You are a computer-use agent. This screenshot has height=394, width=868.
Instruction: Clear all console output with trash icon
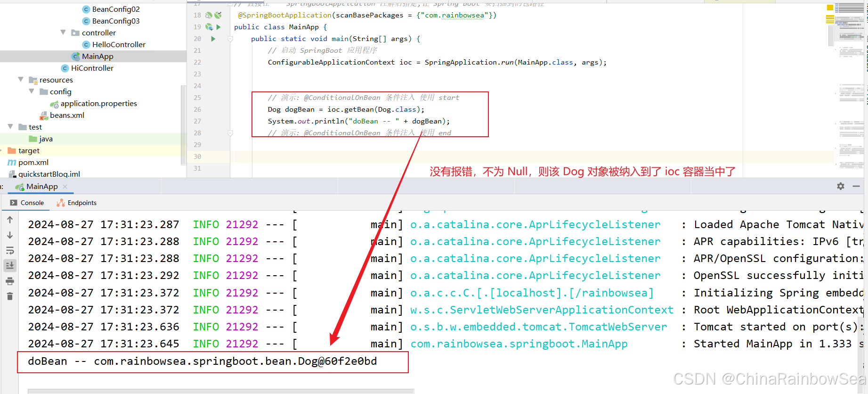click(10, 296)
